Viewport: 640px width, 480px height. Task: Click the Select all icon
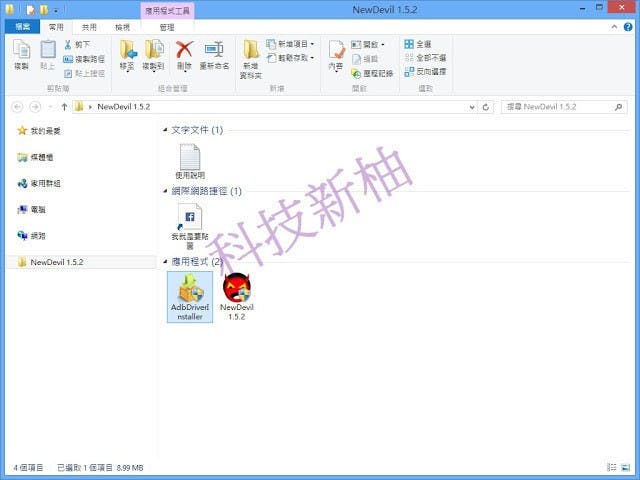point(409,44)
